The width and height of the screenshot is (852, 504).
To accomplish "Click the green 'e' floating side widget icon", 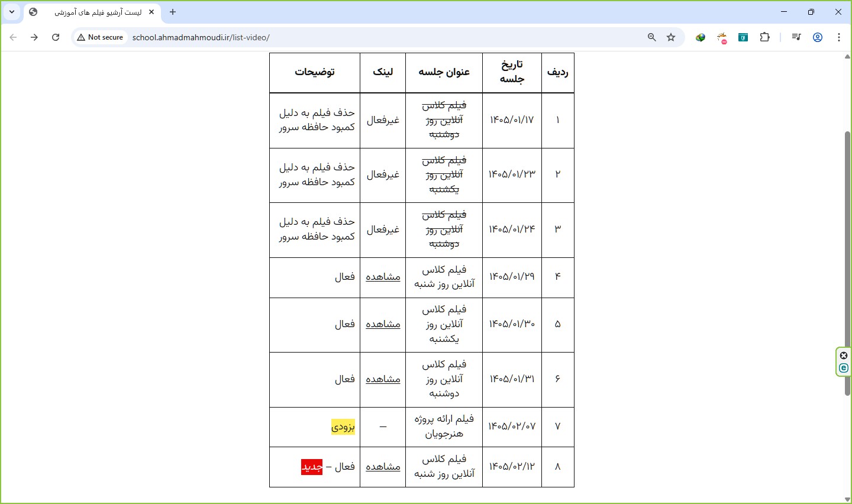I will [844, 368].
